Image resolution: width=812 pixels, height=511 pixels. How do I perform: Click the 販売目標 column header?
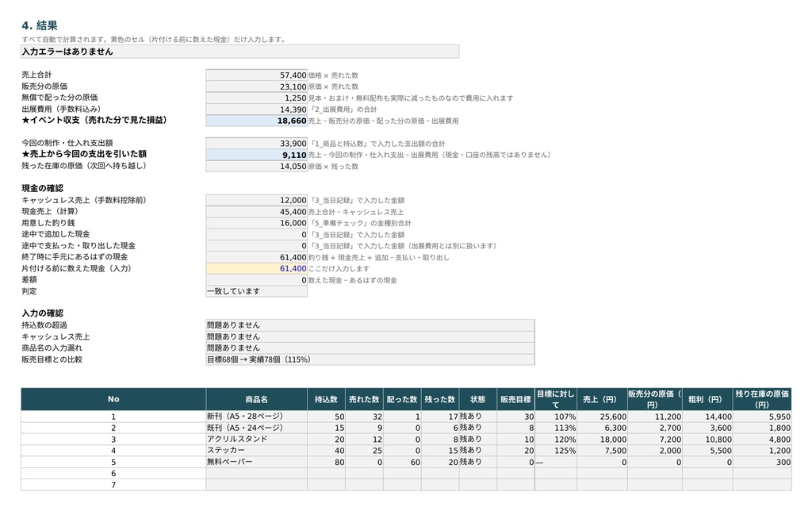tap(515, 399)
